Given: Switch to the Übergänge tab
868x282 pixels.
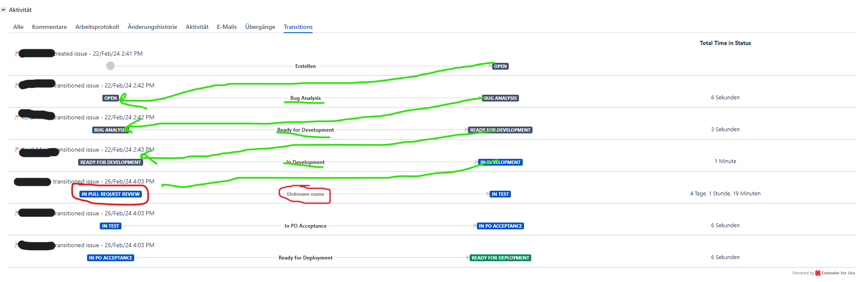Looking at the screenshot, I should 260,27.
